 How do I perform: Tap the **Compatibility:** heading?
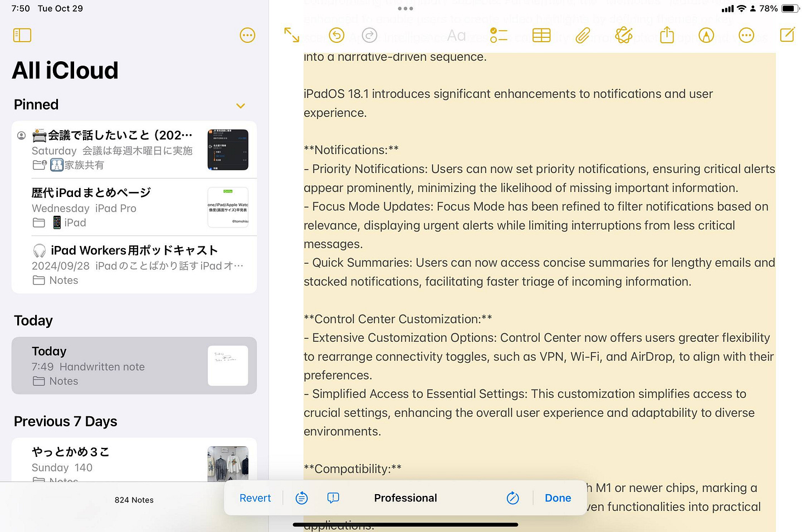(x=353, y=469)
